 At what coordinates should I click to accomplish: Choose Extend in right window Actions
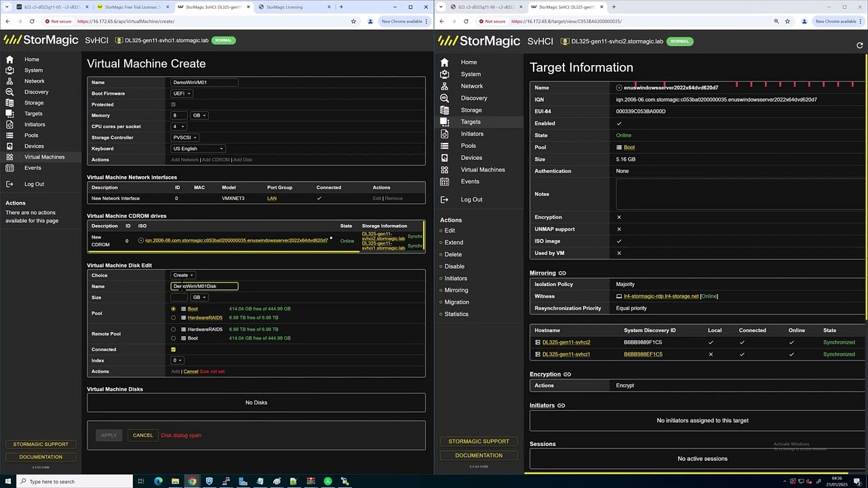coord(454,243)
